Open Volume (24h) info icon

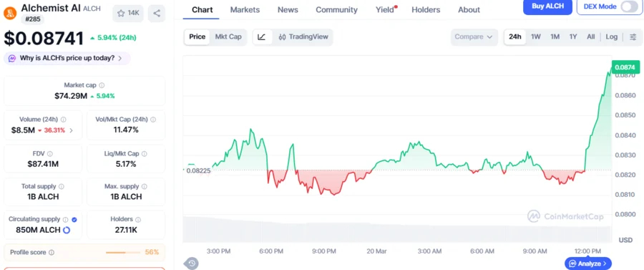63,120
